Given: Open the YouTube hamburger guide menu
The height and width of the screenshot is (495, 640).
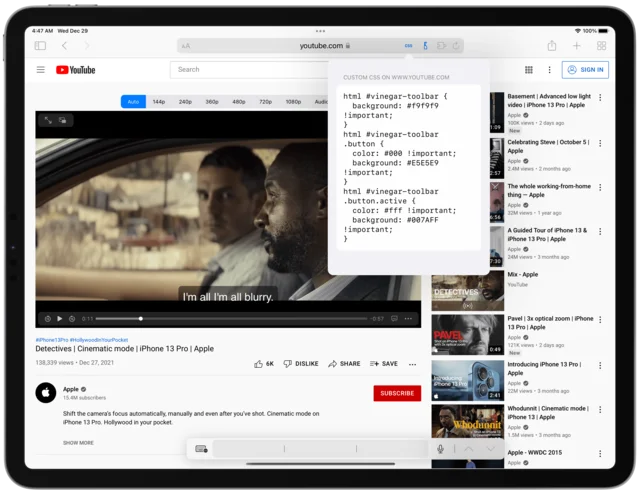Looking at the screenshot, I should (x=40, y=70).
